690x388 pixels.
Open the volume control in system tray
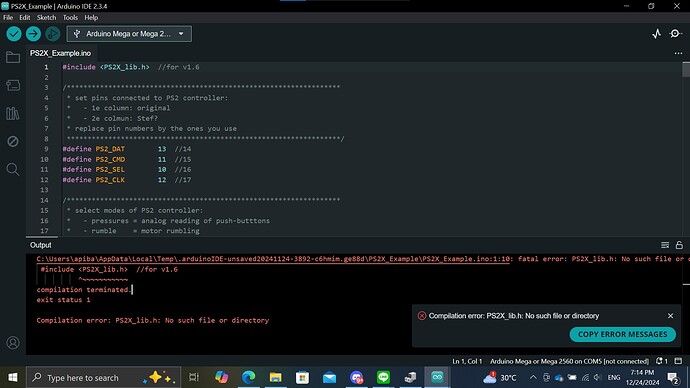(597, 377)
